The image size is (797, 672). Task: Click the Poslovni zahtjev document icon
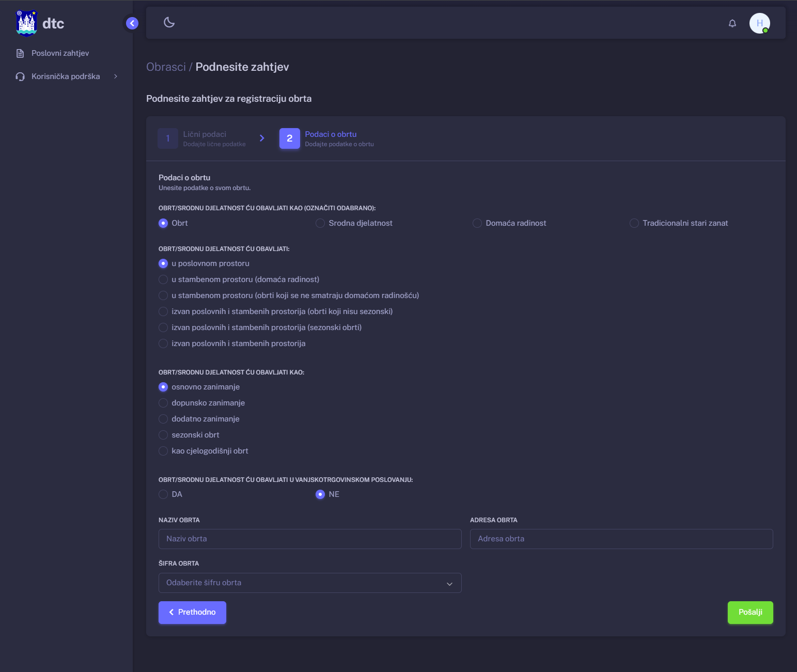pyautogui.click(x=20, y=53)
